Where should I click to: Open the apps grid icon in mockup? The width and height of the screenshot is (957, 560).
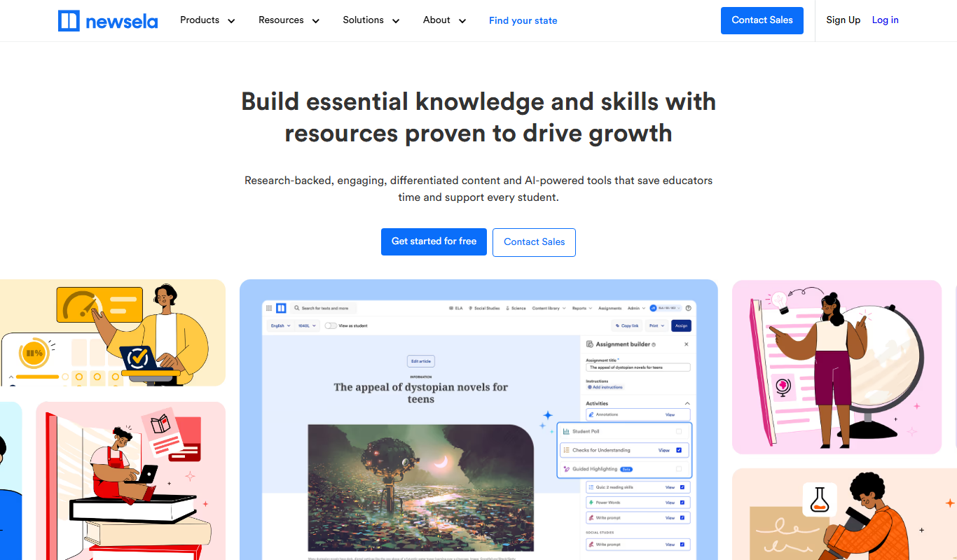[269, 308]
